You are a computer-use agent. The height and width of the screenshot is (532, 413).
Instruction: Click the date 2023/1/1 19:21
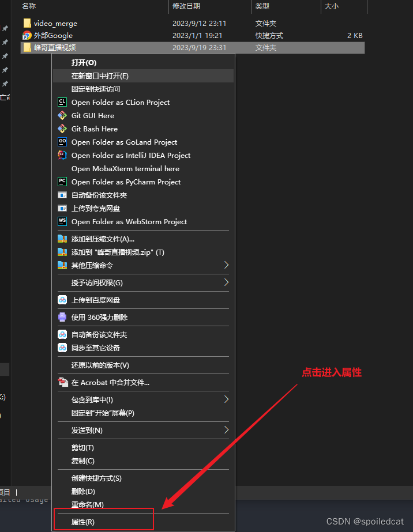point(197,35)
